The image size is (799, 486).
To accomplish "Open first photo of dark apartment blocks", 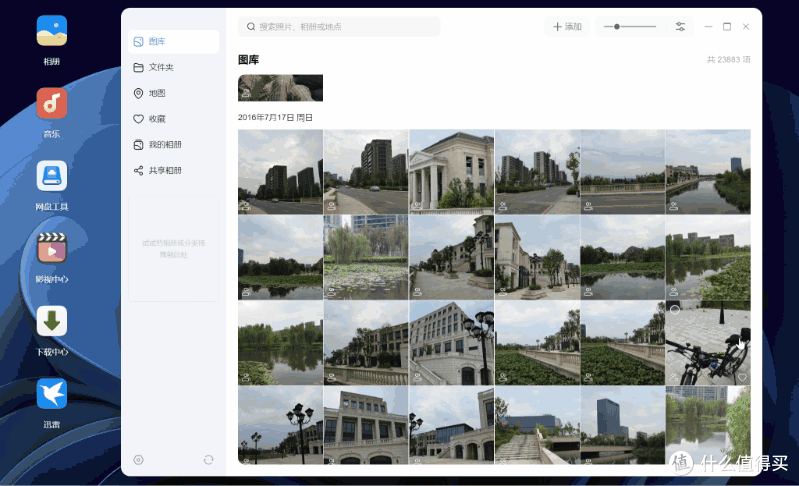I will [x=280, y=171].
